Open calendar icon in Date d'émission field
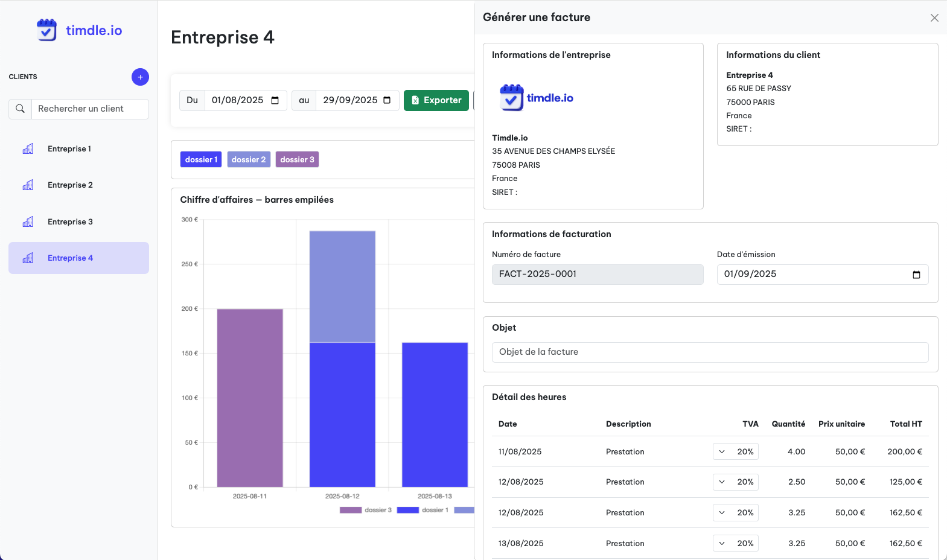Image resolution: width=947 pixels, height=560 pixels. tap(916, 275)
